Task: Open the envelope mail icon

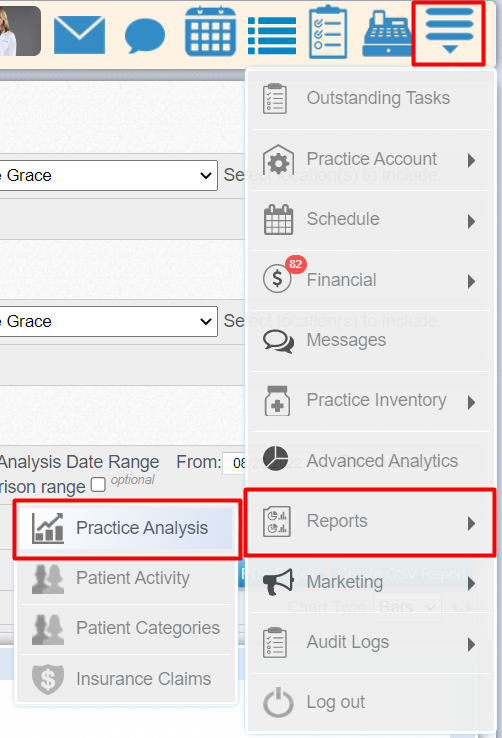Action: [x=80, y=34]
